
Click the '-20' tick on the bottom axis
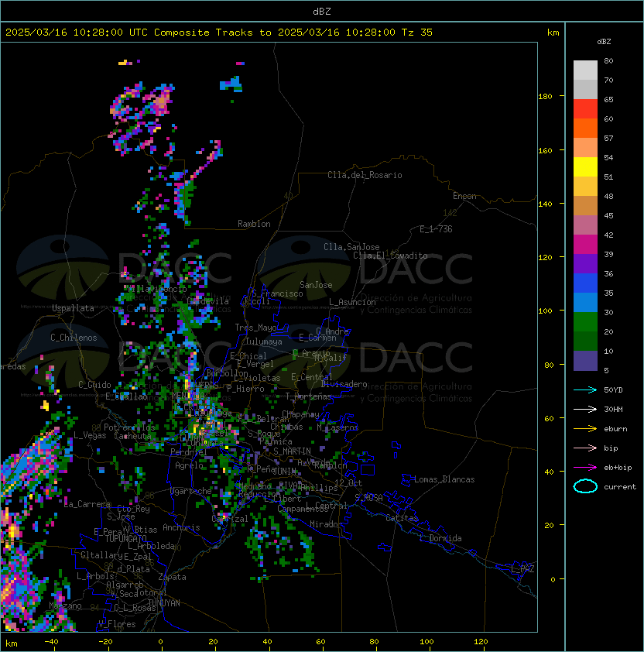105,642
